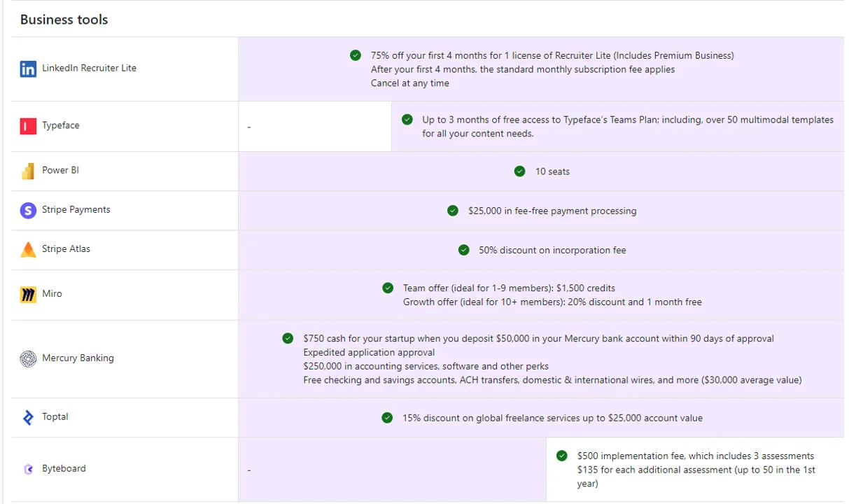Select the Typeface row label
Image resolution: width=849 pixels, height=504 pixels.
point(61,125)
